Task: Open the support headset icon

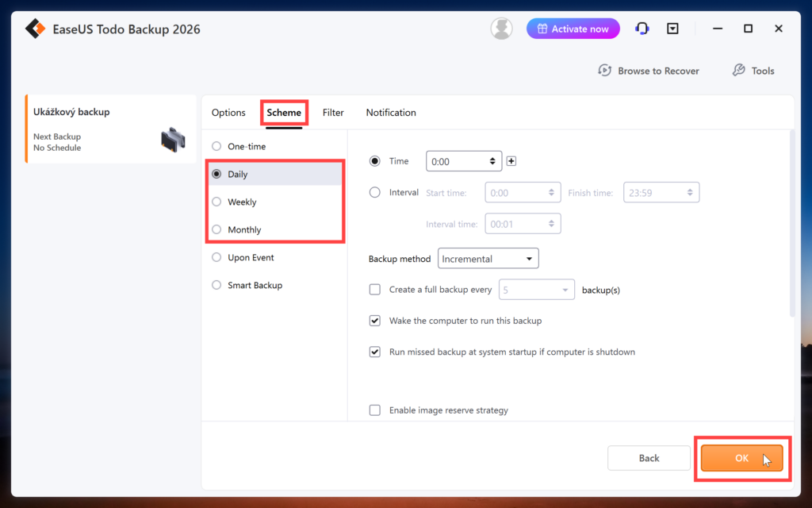Action: [642, 29]
